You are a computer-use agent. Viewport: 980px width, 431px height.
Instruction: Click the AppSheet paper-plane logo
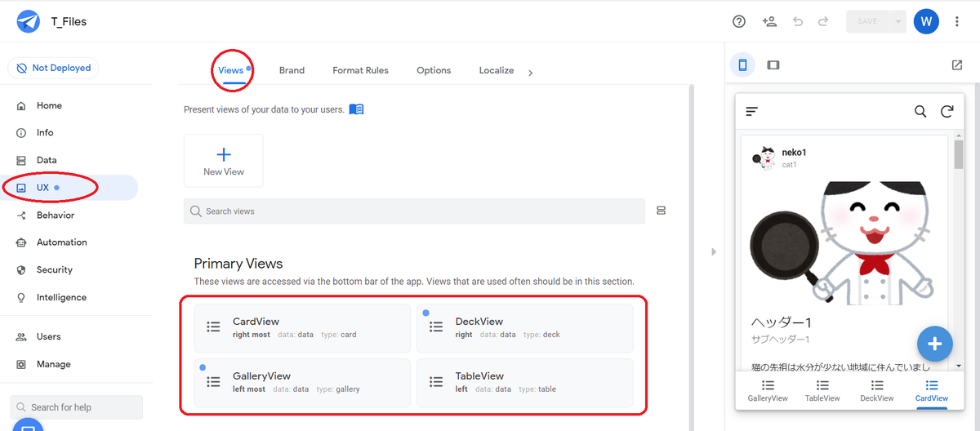pyautogui.click(x=28, y=22)
